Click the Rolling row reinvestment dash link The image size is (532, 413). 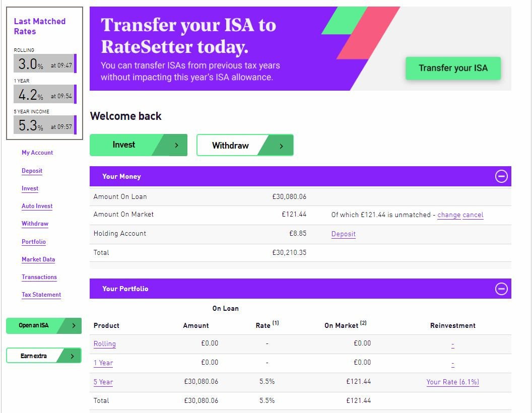[452, 345]
